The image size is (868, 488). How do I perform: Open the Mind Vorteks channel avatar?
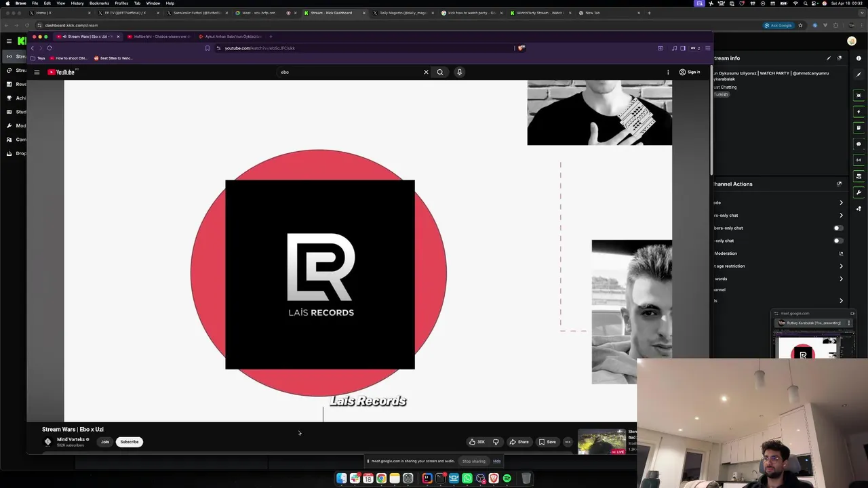[x=47, y=441]
